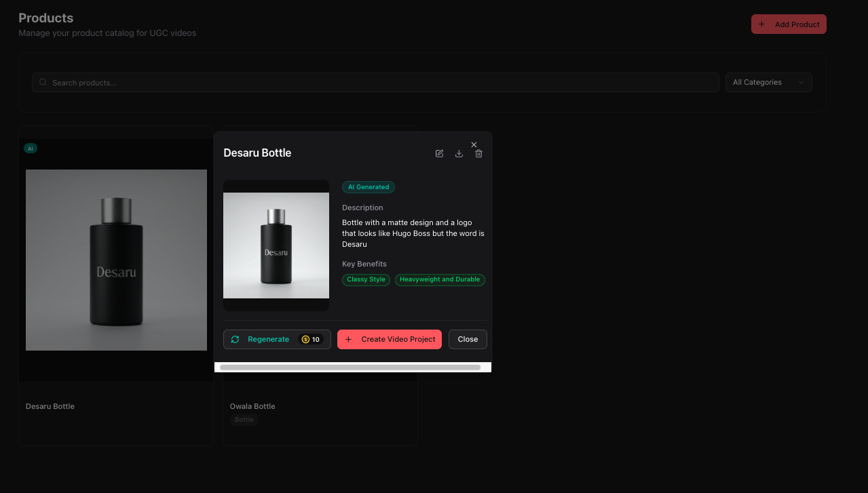Click the Regenerate button

click(277, 339)
